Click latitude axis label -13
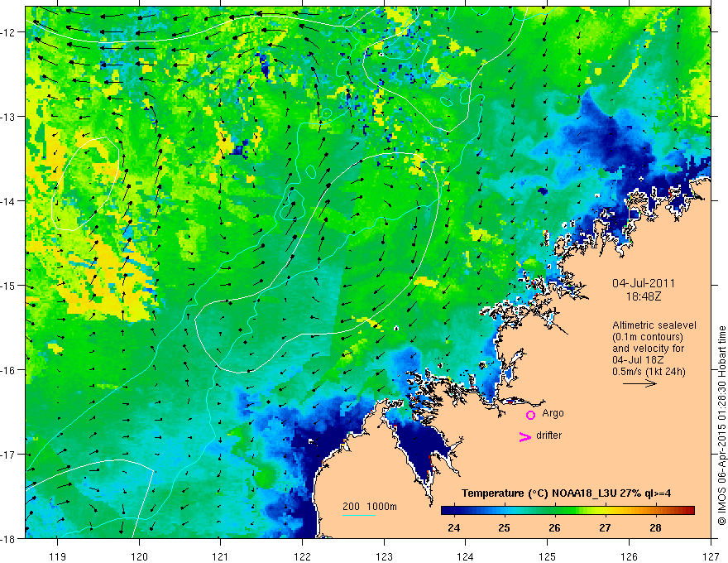Image resolution: width=728 pixels, height=563 pixels. 9,117
